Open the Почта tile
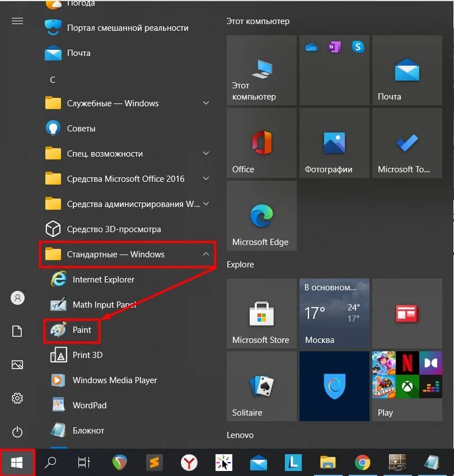Image resolution: width=454 pixels, height=476 pixels. click(x=407, y=70)
